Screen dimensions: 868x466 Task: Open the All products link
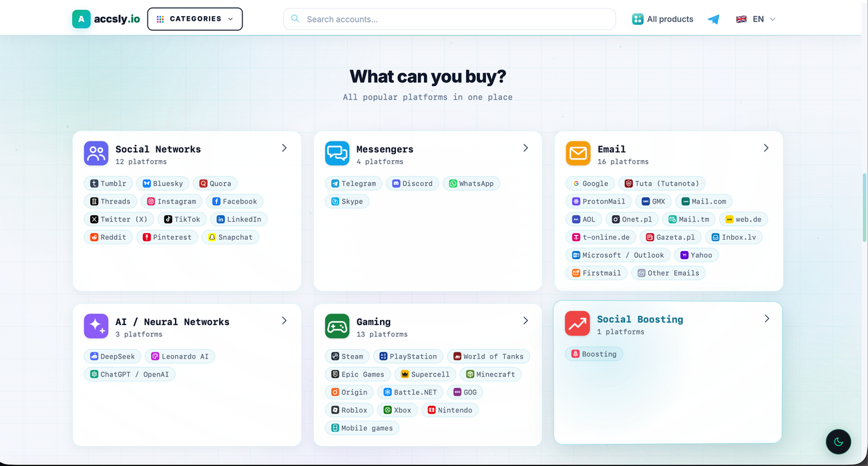click(663, 19)
